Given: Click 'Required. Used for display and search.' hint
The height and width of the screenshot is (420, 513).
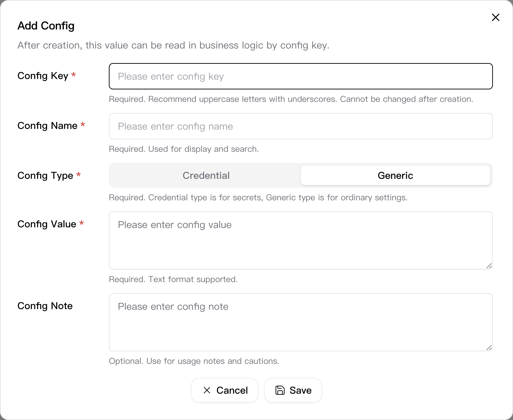Looking at the screenshot, I should tap(184, 149).
